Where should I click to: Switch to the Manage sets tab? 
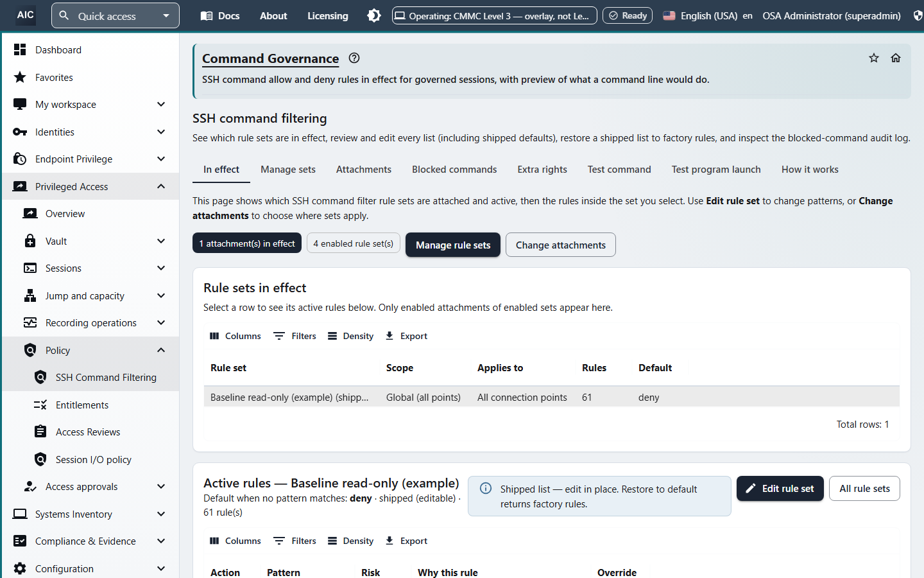pos(288,170)
